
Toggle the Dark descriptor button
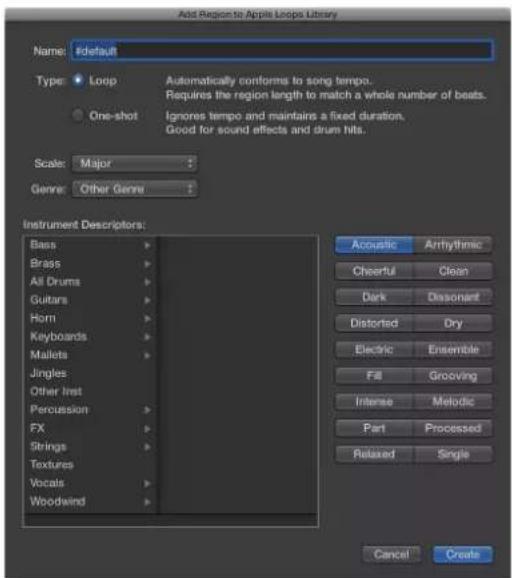(x=374, y=297)
